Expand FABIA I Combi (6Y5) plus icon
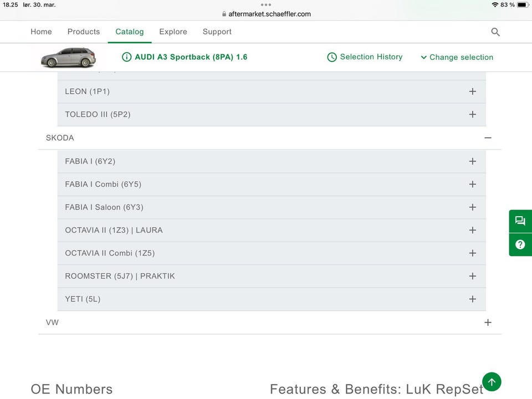Screen dimensions: 532x399 472,184
